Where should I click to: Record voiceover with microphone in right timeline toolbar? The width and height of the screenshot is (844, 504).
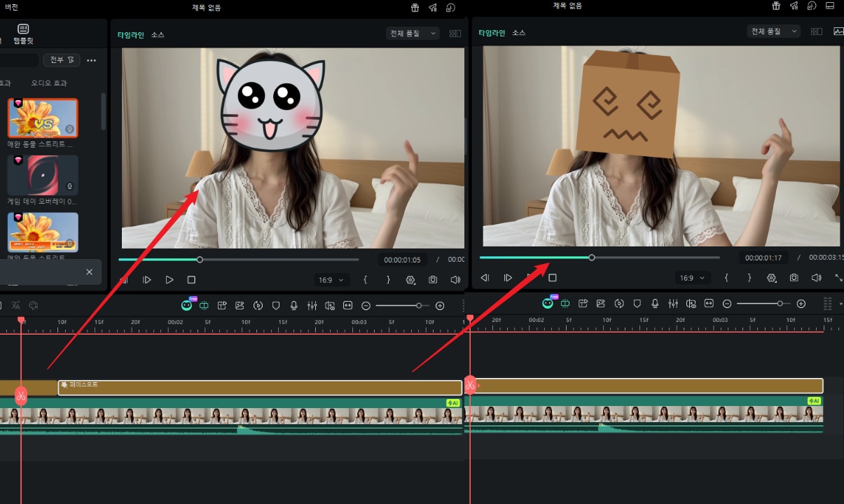click(655, 304)
